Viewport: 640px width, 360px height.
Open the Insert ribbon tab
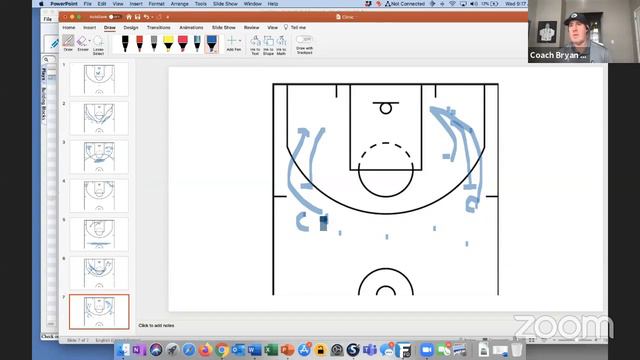pos(89,27)
